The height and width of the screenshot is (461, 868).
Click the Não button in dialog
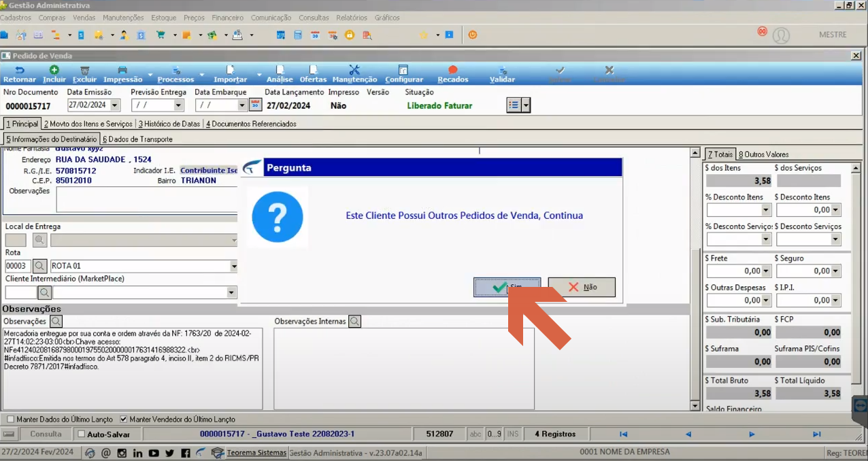[x=582, y=287]
